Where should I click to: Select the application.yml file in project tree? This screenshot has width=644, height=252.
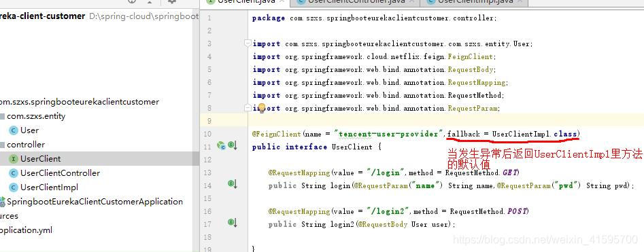27,230
